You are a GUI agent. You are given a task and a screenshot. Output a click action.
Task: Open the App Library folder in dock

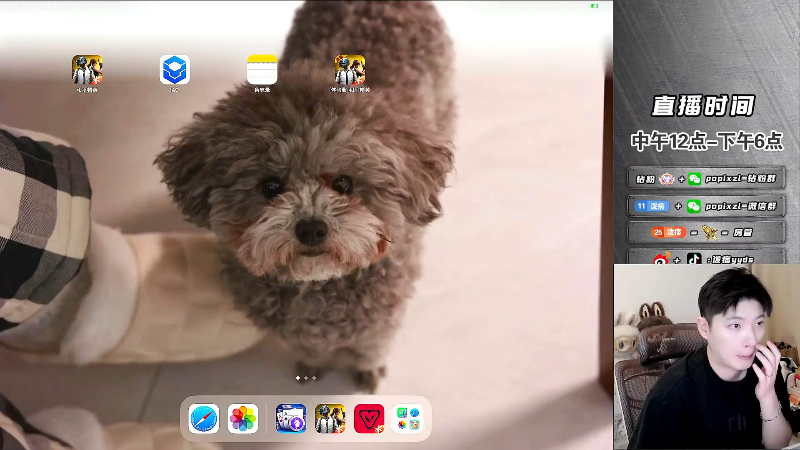click(408, 419)
